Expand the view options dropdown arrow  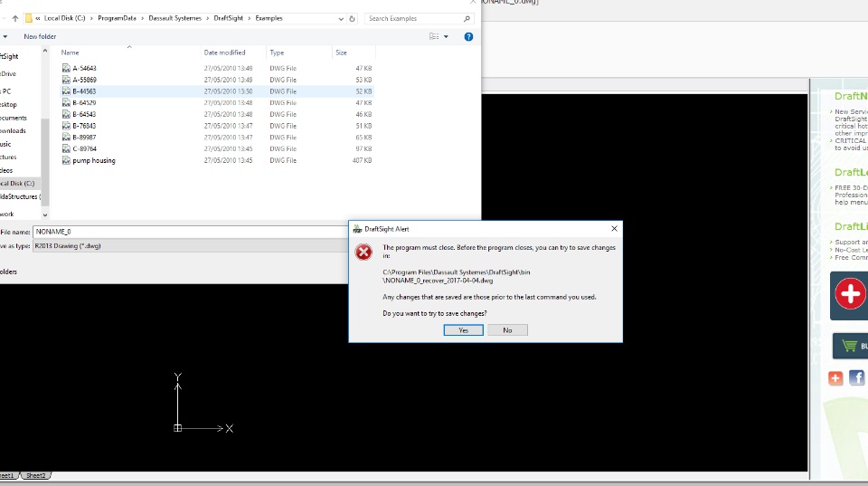[x=446, y=36]
